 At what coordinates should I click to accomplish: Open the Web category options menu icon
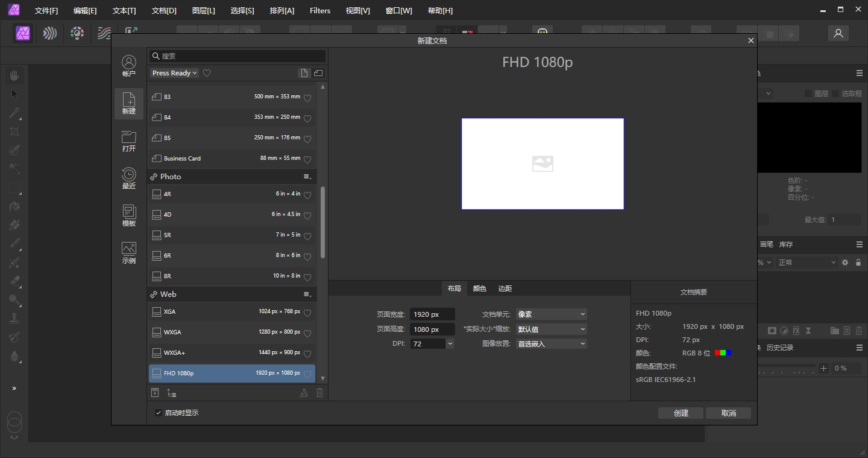pyautogui.click(x=307, y=294)
